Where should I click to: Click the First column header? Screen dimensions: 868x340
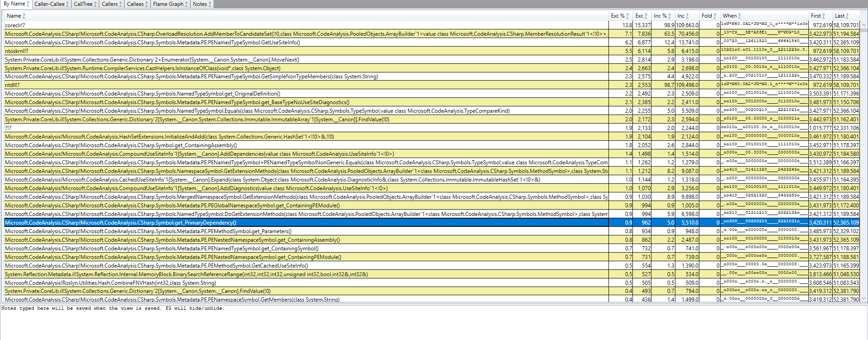coord(816,16)
